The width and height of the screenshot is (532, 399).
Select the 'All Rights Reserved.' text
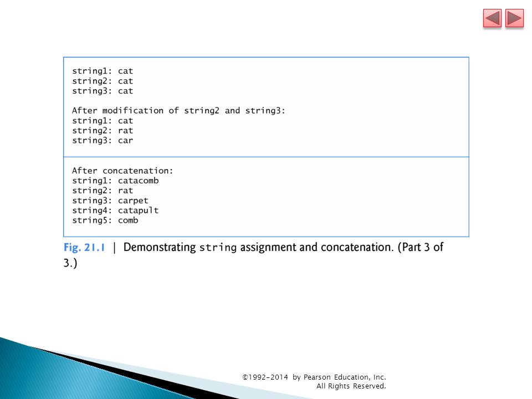click(x=351, y=386)
